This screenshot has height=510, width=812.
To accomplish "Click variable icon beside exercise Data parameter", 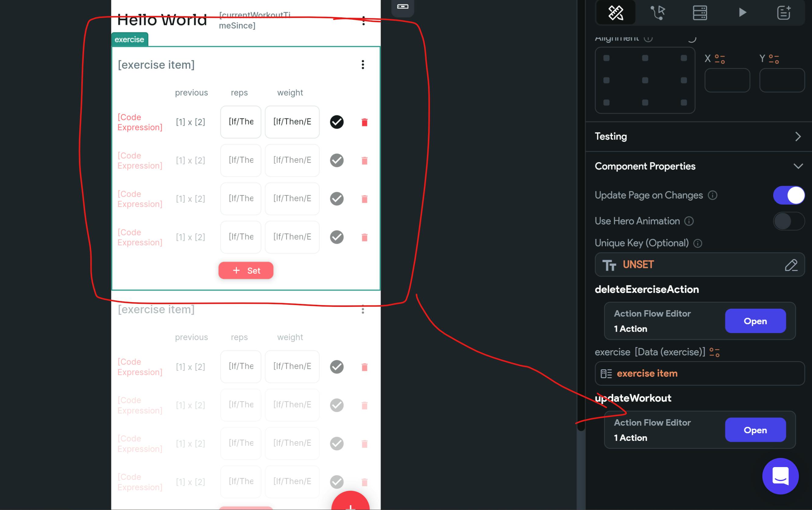I will pos(714,352).
